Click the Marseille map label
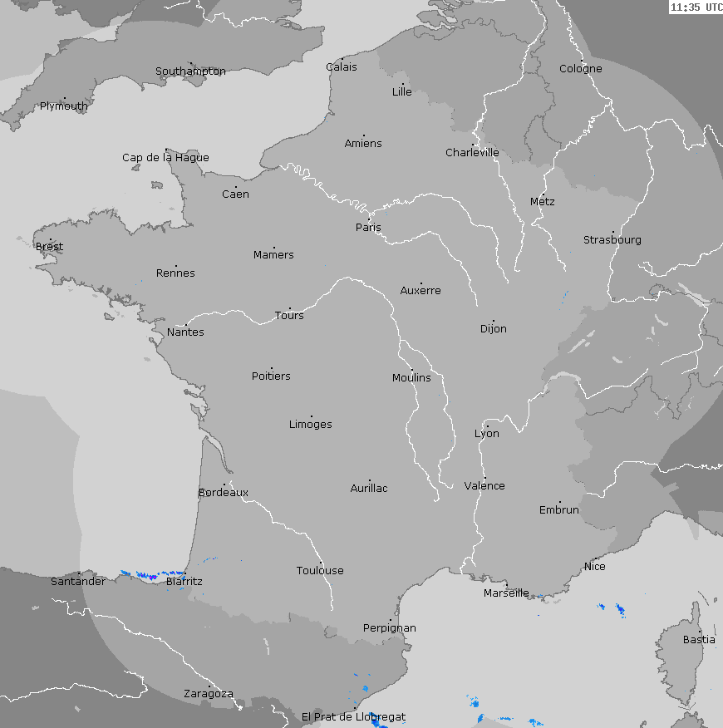Screen dimensions: 723x728 [506, 593]
